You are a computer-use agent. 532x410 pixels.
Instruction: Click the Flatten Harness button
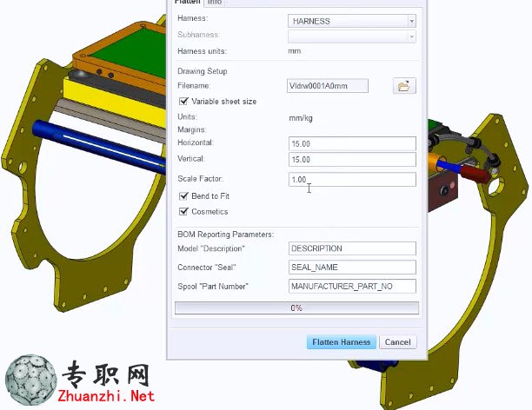tap(342, 342)
